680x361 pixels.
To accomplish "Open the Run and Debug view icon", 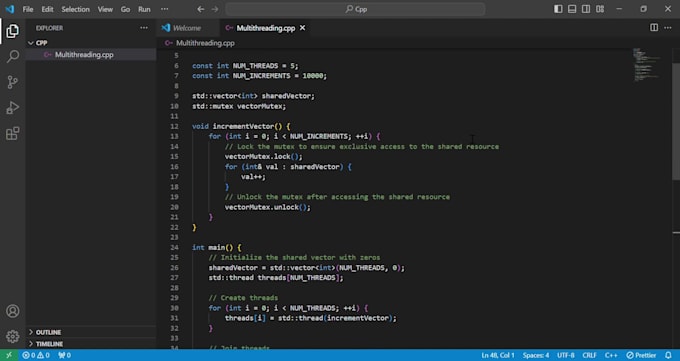I will tap(13, 108).
